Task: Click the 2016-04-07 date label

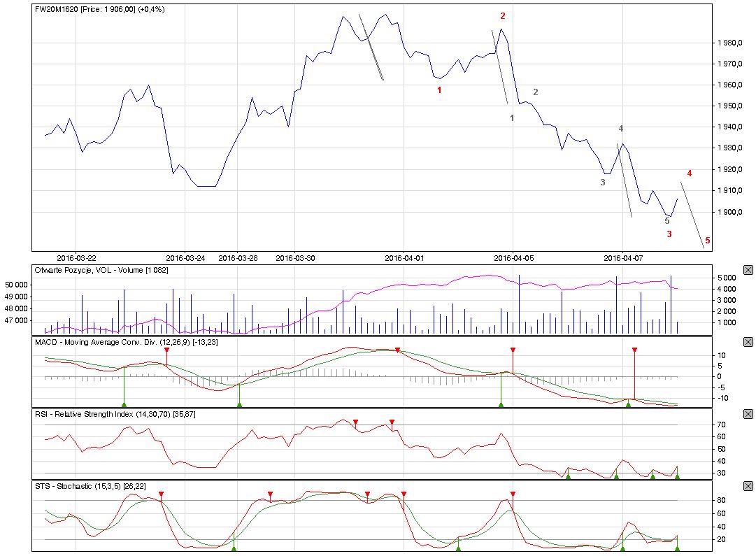Action: [x=623, y=258]
